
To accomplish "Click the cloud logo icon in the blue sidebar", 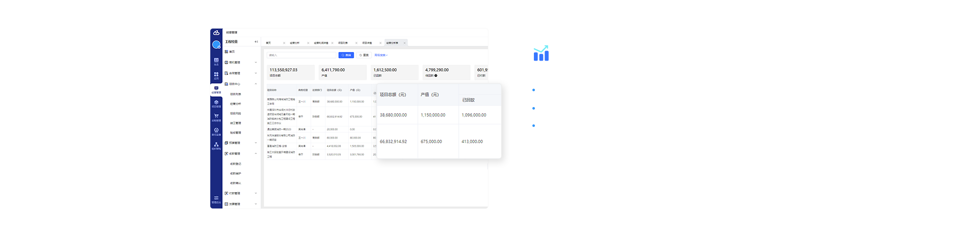I will (216, 33).
